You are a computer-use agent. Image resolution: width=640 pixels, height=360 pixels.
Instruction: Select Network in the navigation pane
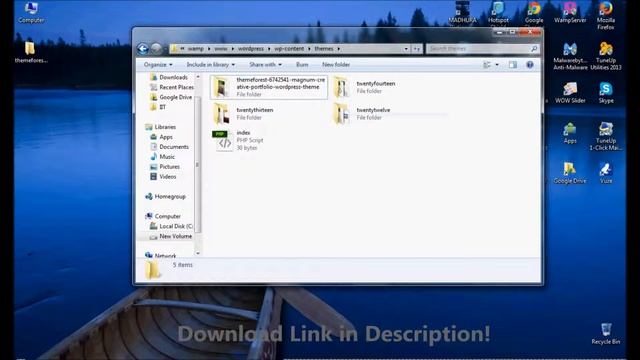point(161,255)
